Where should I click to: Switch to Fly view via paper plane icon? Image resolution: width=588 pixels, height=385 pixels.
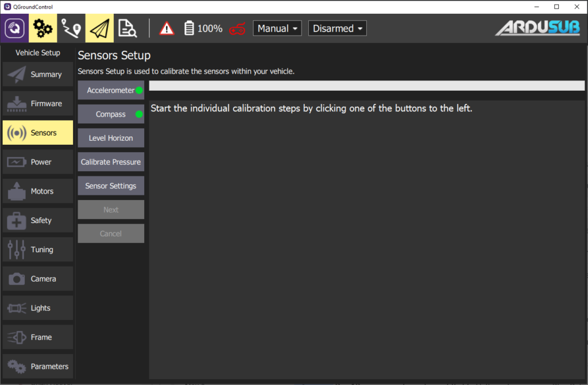99,28
